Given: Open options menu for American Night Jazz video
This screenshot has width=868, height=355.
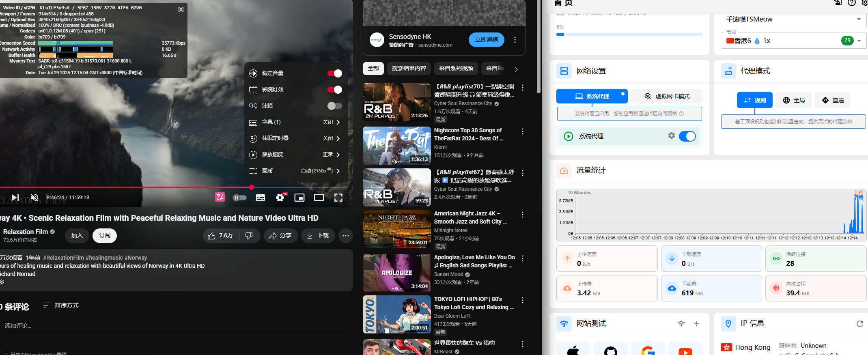Looking at the screenshot, I should click(x=523, y=215).
